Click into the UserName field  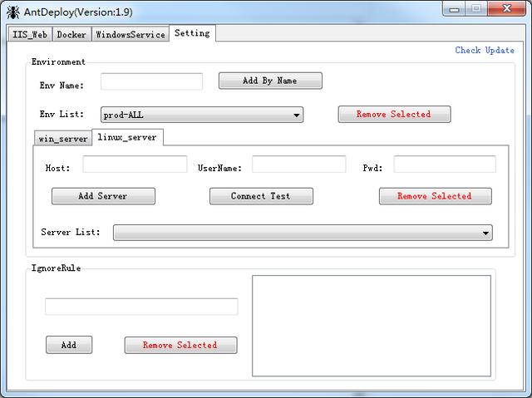(299, 164)
